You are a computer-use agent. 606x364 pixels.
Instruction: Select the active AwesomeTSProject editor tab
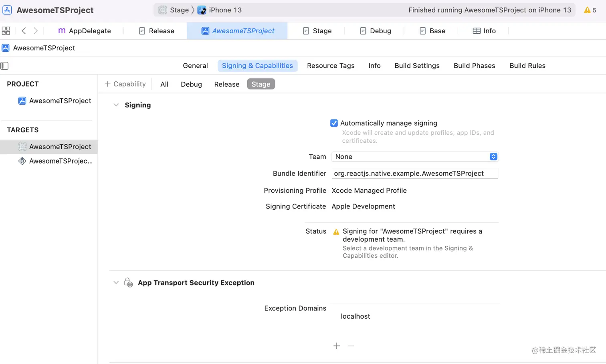(x=237, y=31)
